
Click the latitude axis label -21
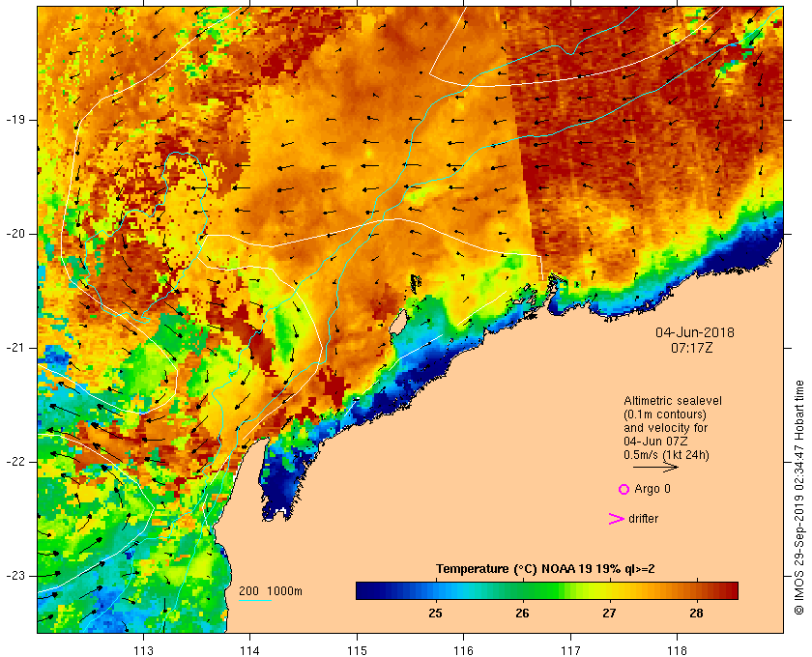[x=15, y=348]
